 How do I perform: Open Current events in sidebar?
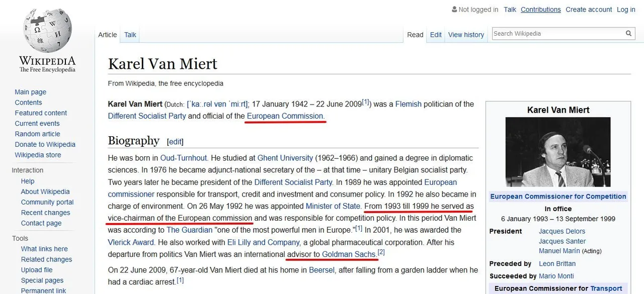(37, 124)
